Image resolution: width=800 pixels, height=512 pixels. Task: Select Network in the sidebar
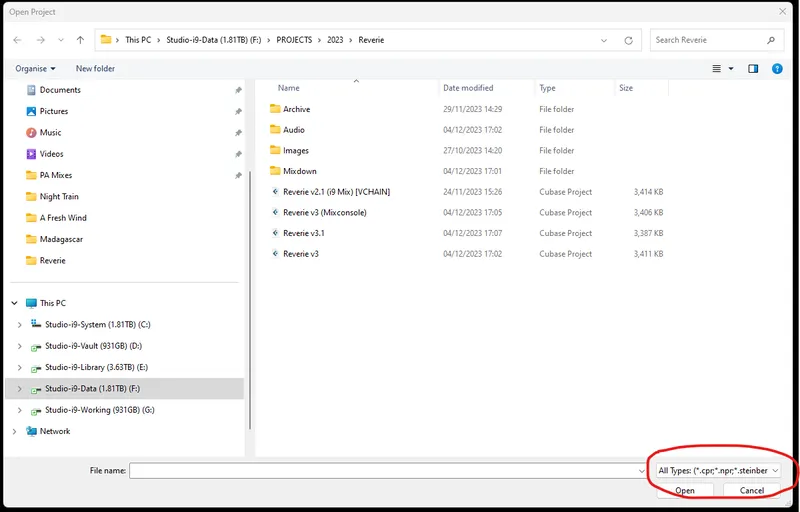(x=55, y=431)
